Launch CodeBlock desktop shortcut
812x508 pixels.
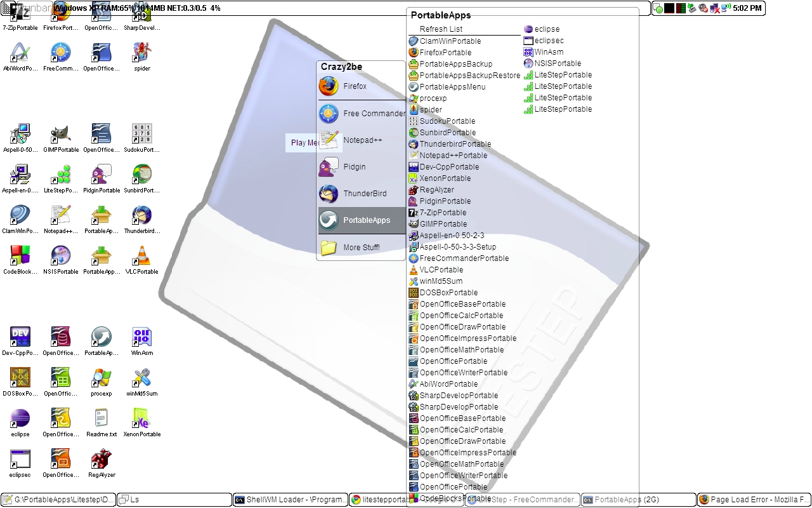pos(20,260)
